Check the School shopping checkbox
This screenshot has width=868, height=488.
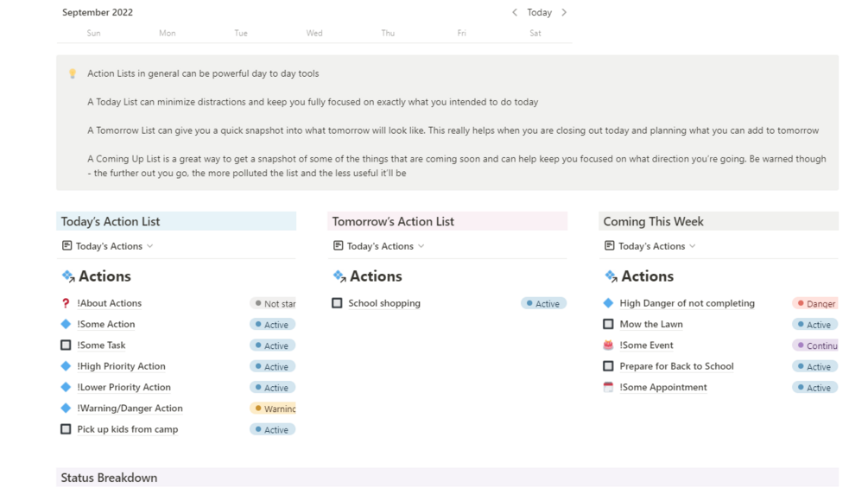pos(337,303)
